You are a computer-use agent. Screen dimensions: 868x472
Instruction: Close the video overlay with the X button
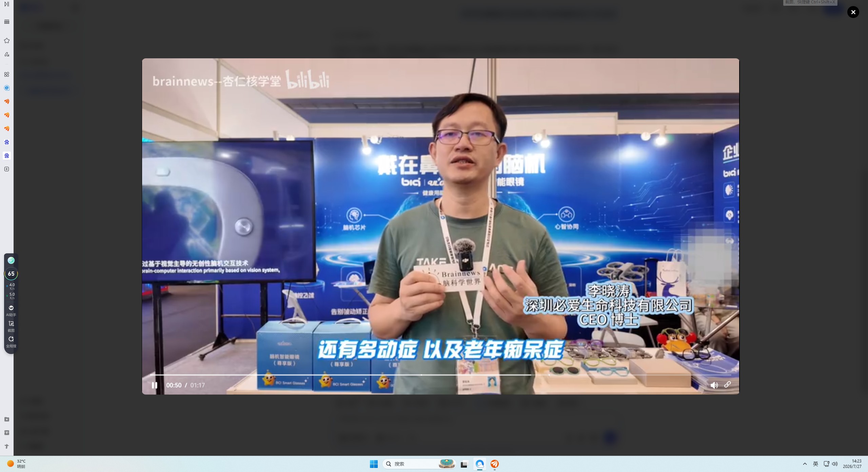tap(853, 12)
